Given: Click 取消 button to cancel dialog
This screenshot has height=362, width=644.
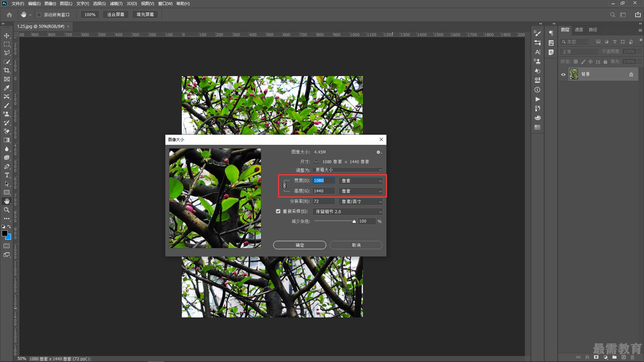Looking at the screenshot, I should coord(356,245).
